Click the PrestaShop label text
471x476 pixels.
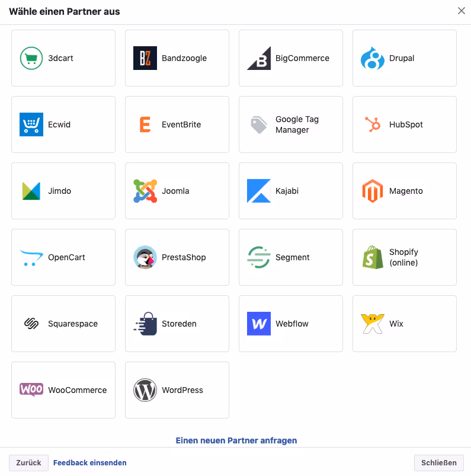[x=184, y=257]
